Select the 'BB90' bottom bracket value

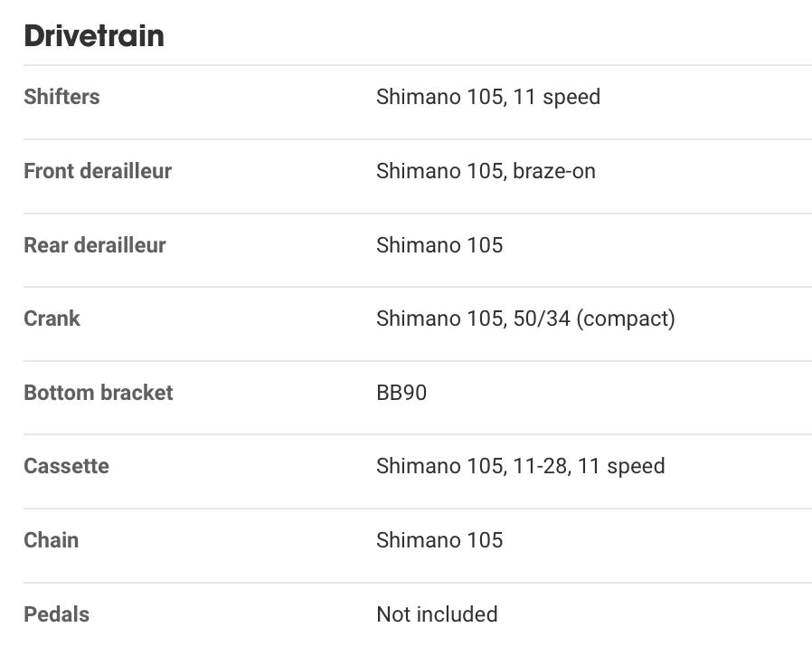point(401,393)
